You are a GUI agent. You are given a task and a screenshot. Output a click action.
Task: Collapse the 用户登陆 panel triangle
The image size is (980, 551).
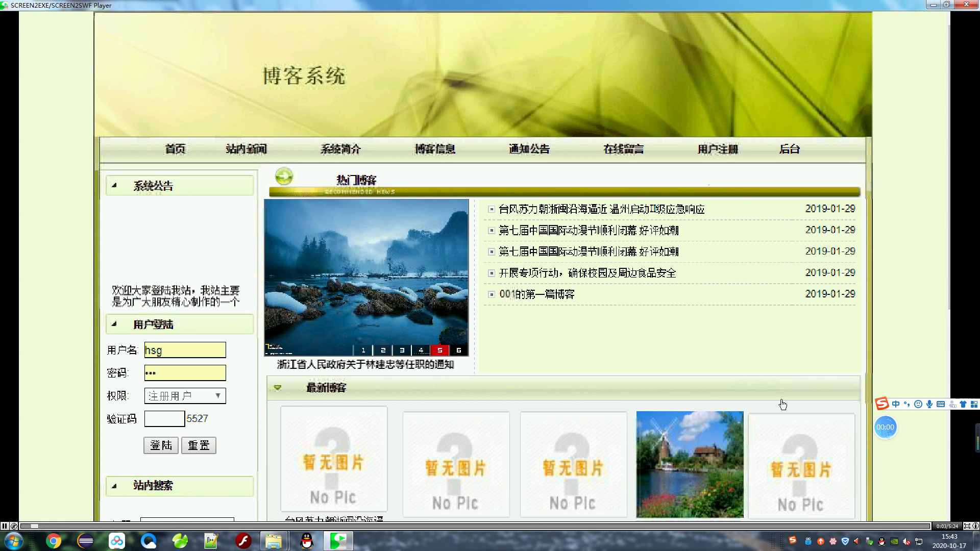click(x=114, y=323)
